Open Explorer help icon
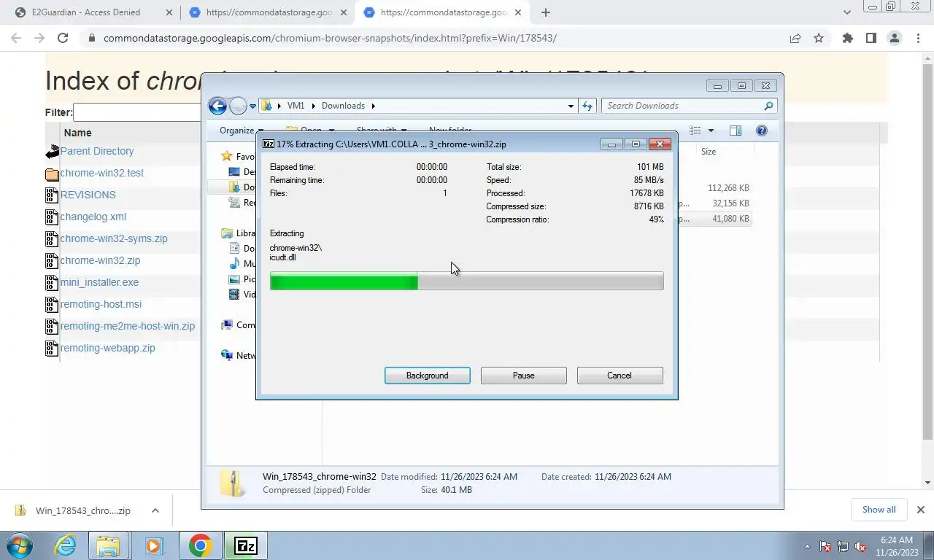Viewport: 934px width, 560px height. point(762,131)
